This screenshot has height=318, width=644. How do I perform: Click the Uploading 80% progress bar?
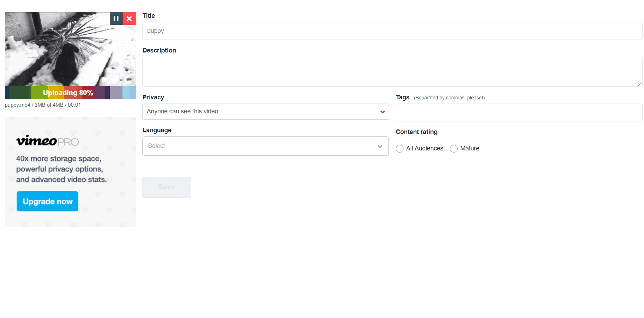(x=70, y=93)
